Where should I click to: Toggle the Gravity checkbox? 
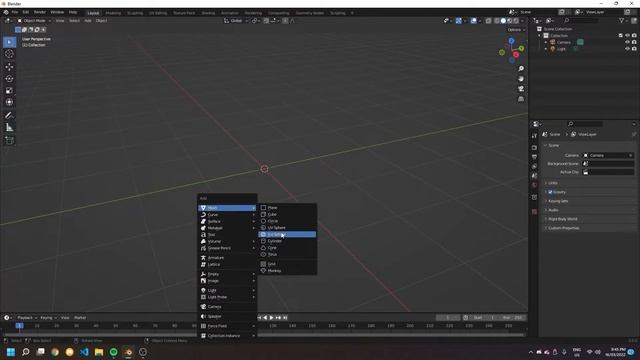tap(550, 192)
